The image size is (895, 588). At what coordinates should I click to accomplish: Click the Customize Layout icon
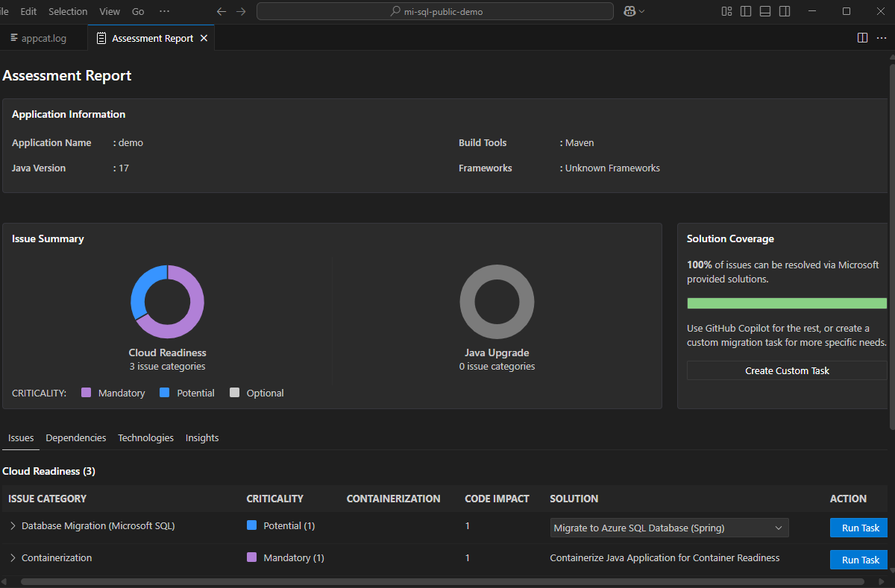[726, 11]
